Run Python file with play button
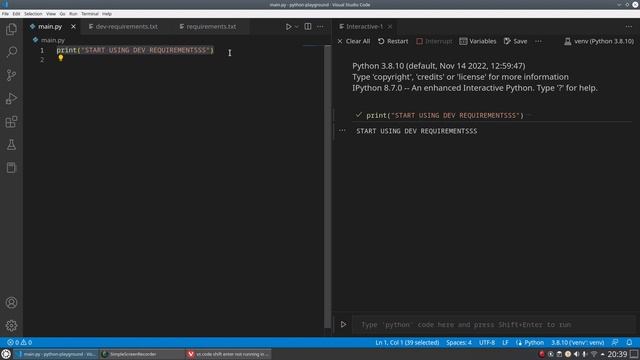The height and width of the screenshot is (360, 640). (x=288, y=27)
